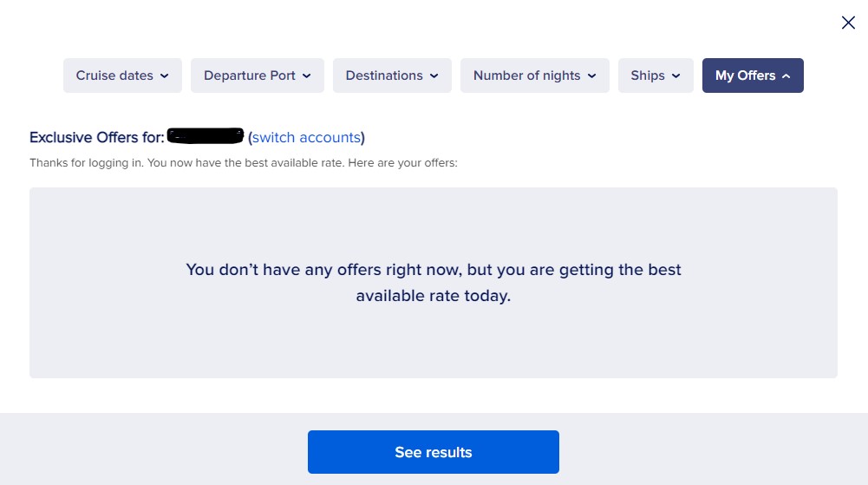Expand the Number of nights filter
This screenshot has width=868, height=485.
tap(535, 75)
